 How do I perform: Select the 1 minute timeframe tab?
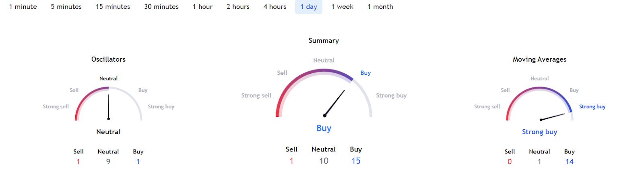[x=23, y=7]
